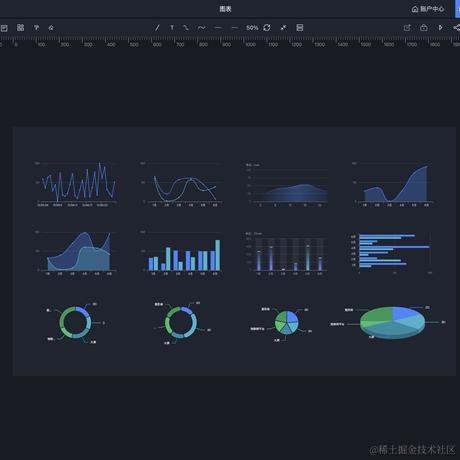Screen dimensions: 460x460
Task: Open the line style dropdown
Action: click(x=218, y=28)
